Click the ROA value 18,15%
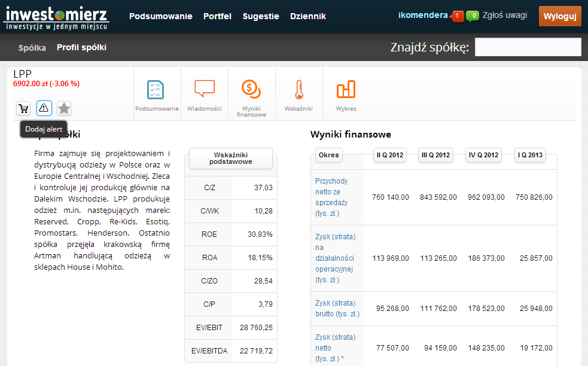 (x=260, y=258)
